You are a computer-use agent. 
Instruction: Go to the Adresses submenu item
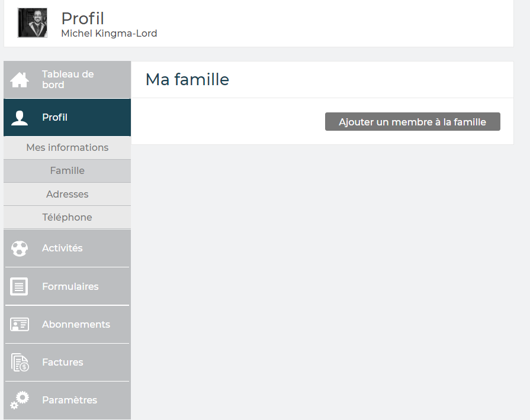pos(67,194)
